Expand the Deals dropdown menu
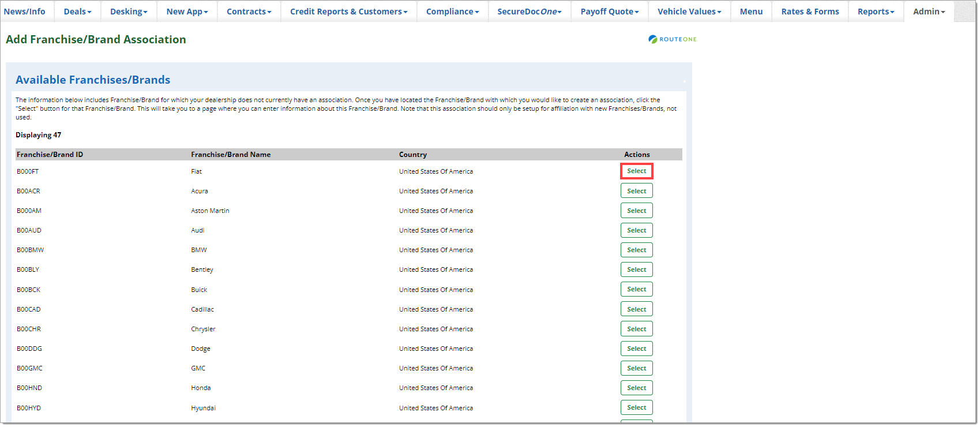This screenshot has height=427, width=980. pyautogui.click(x=77, y=12)
